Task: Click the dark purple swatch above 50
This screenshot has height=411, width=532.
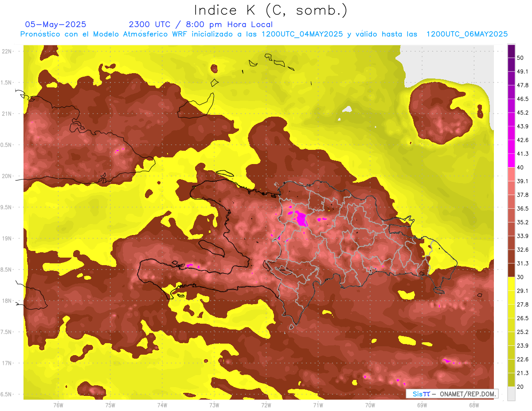Action: click(512, 51)
